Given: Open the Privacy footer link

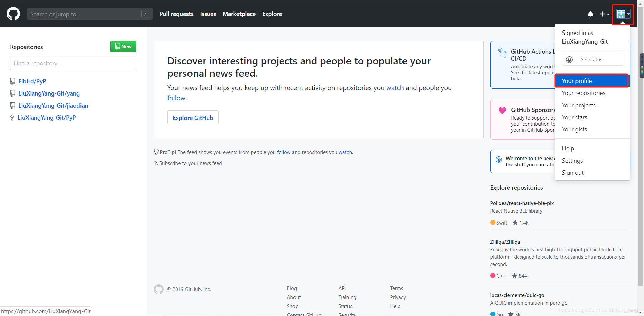Looking at the screenshot, I should coord(398,297).
